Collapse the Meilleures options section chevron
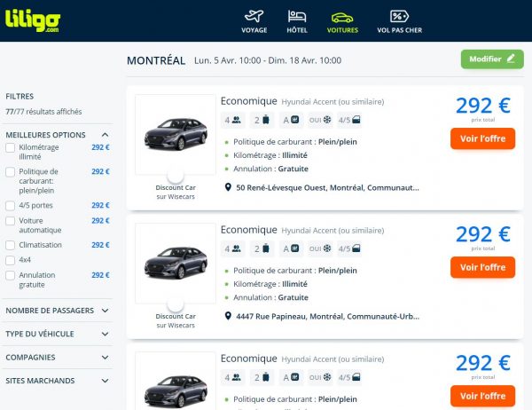Screen dimensions: 532x410 [x=106, y=135]
